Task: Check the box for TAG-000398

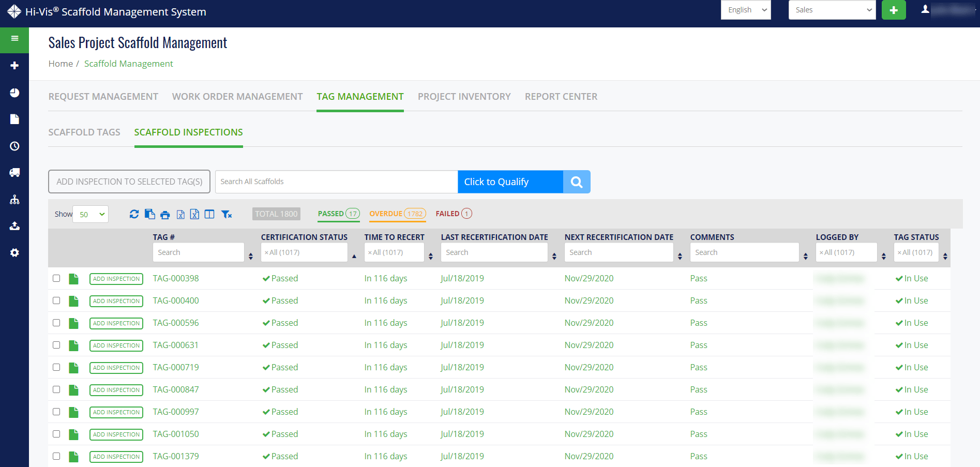Action: click(x=56, y=278)
